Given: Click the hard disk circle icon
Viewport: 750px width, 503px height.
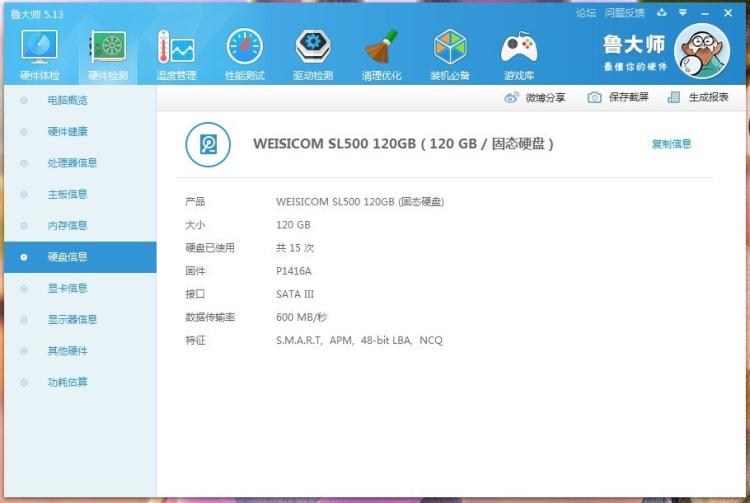Looking at the screenshot, I should (x=208, y=144).
